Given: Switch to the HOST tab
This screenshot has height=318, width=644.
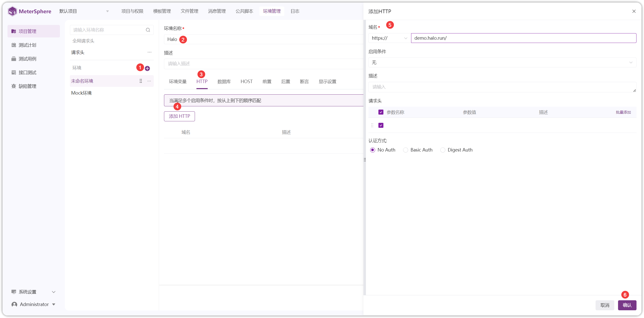Looking at the screenshot, I should pos(247,82).
